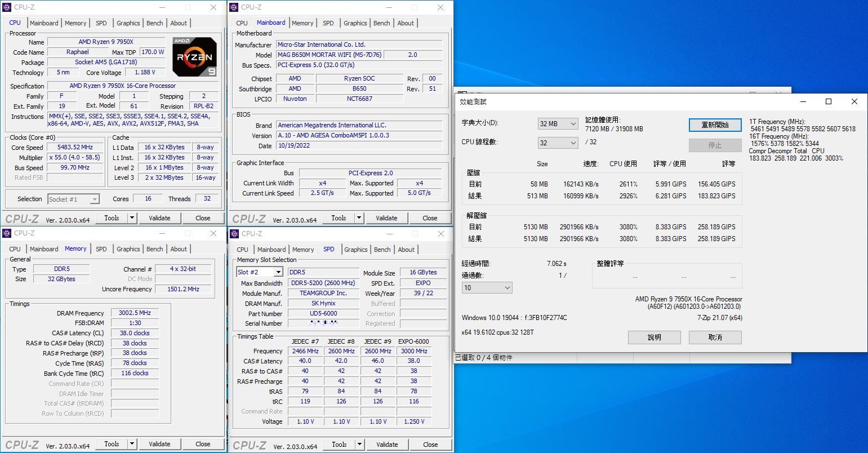
Task: Click the Multiplier value x 55.0
Action: coord(75,158)
